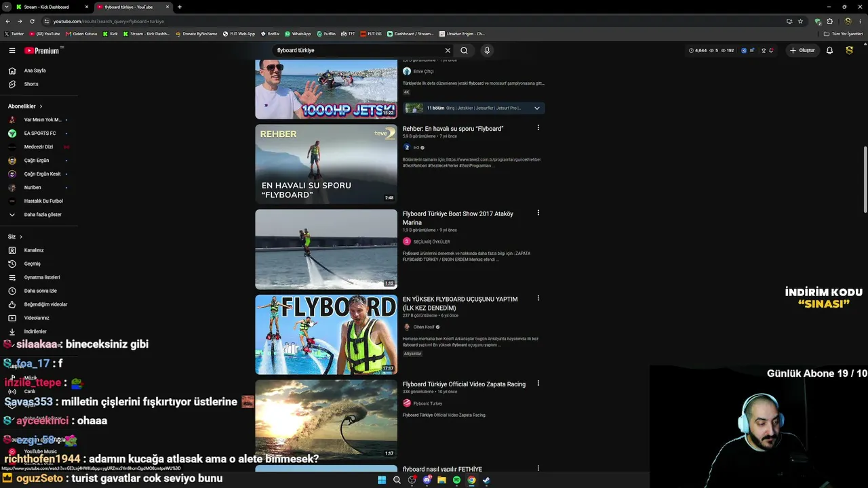Expand the 11 bölüm chapters dropdown
The image size is (868, 488).
pyautogui.click(x=537, y=108)
